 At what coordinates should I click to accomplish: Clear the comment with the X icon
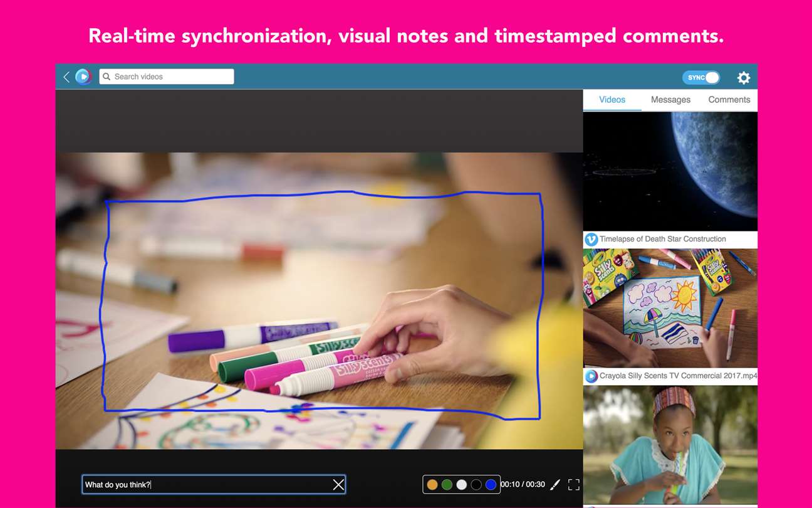[x=338, y=484]
